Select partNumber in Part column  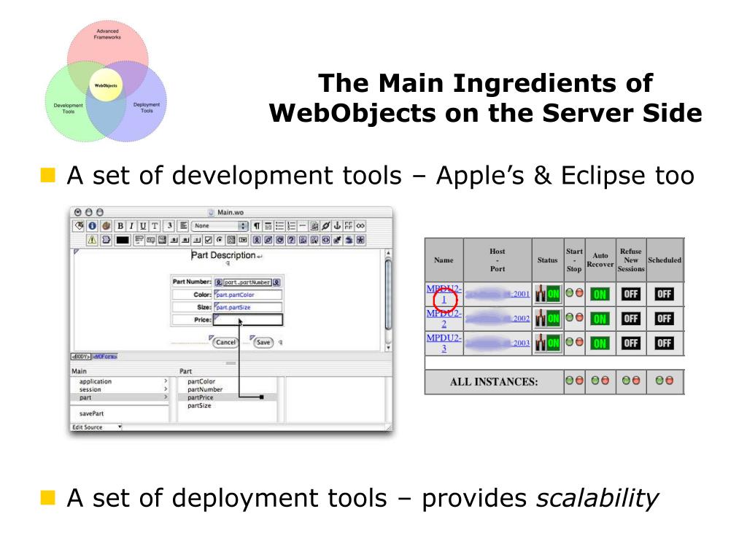pyautogui.click(x=205, y=389)
